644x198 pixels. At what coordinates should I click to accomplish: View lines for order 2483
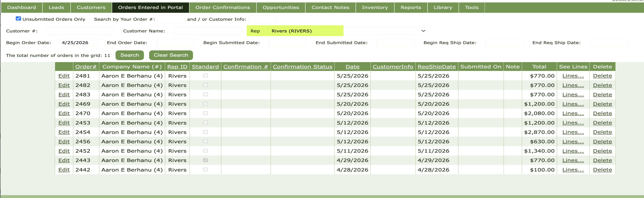(x=573, y=95)
